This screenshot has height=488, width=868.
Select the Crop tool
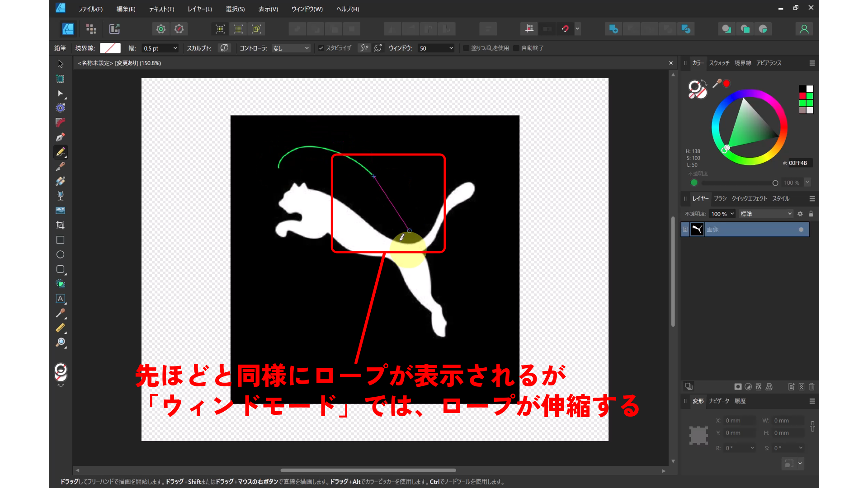[60, 225]
